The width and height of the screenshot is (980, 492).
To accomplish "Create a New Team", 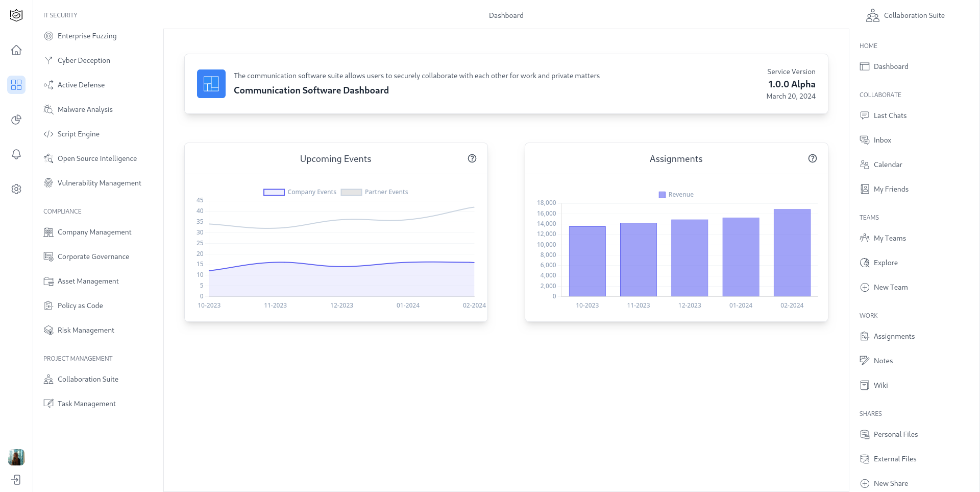I will pos(890,287).
